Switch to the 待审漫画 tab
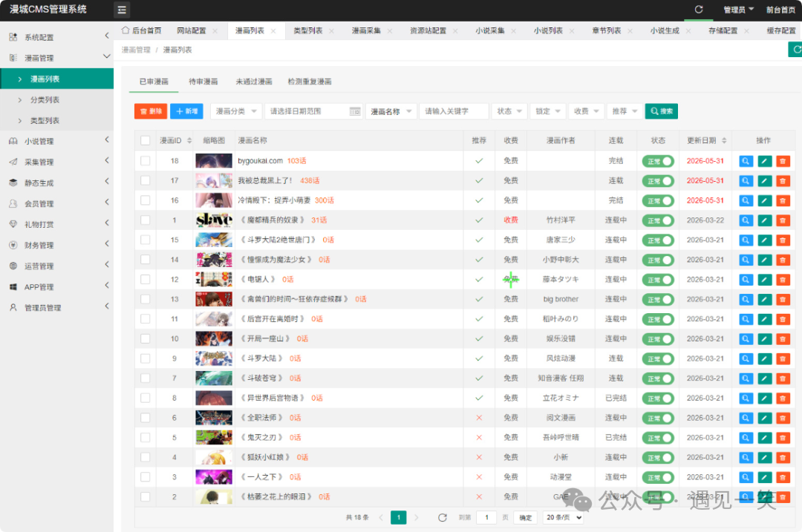Image resolution: width=802 pixels, height=532 pixels. point(203,82)
